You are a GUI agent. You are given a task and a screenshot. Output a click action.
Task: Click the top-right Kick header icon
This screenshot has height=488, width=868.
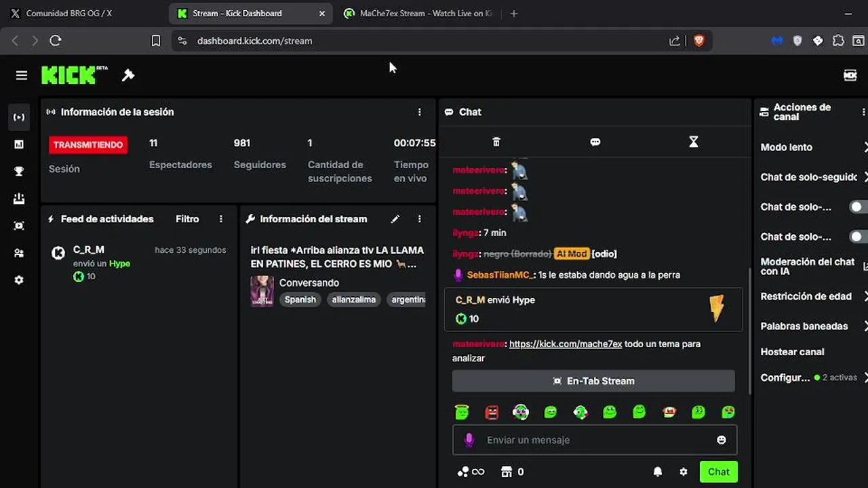[x=850, y=75]
